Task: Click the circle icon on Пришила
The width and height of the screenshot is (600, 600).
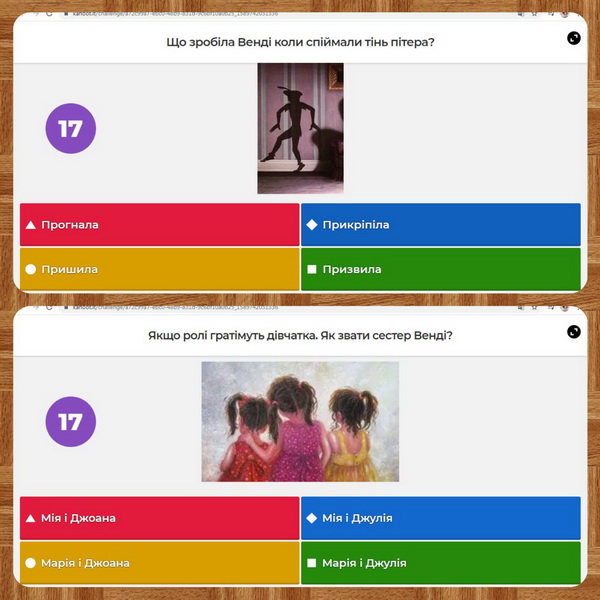Action: [31, 269]
